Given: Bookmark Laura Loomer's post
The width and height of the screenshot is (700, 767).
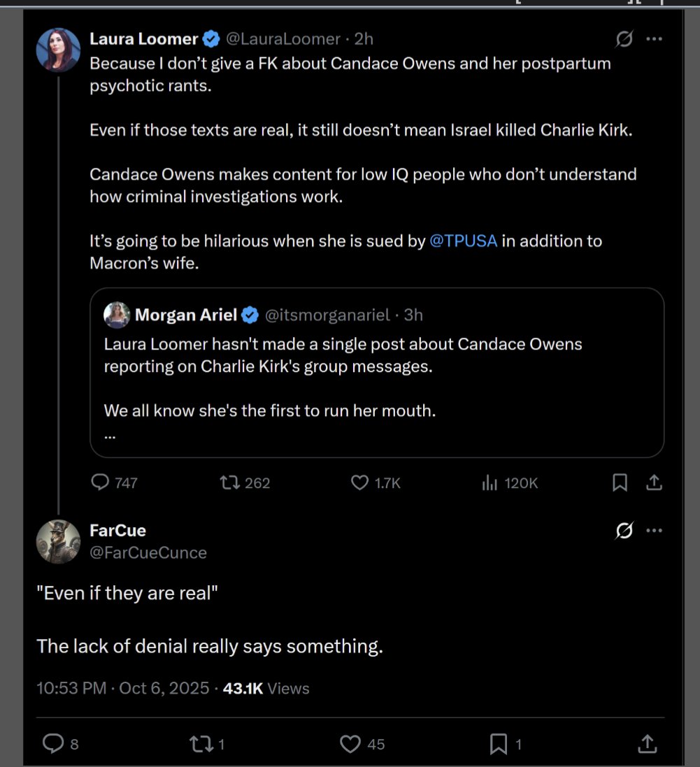Looking at the screenshot, I should (620, 482).
